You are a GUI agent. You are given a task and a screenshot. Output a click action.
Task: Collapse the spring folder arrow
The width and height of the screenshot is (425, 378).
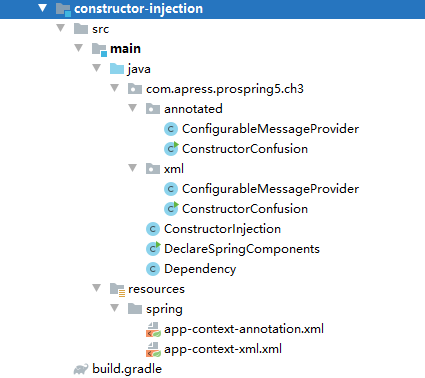pyautogui.click(x=115, y=308)
